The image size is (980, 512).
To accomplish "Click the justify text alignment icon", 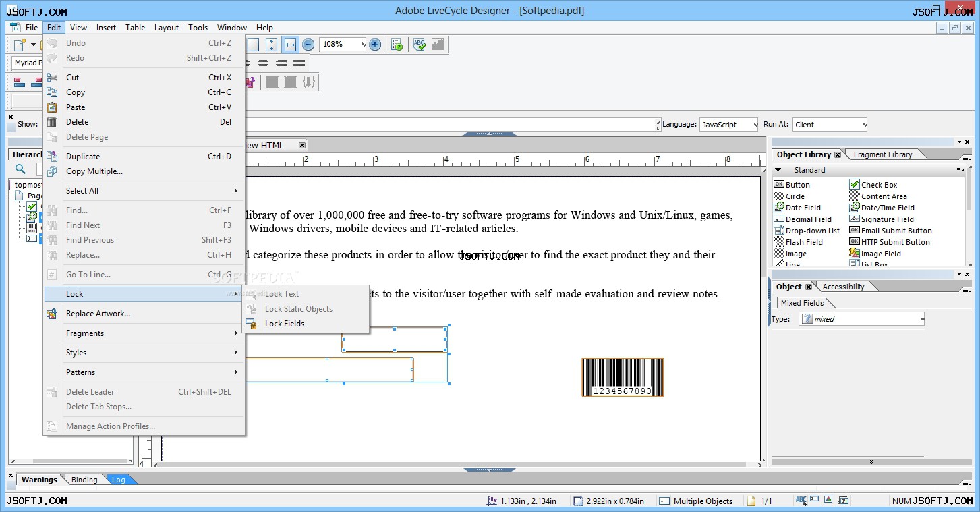I will tap(299, 63).
